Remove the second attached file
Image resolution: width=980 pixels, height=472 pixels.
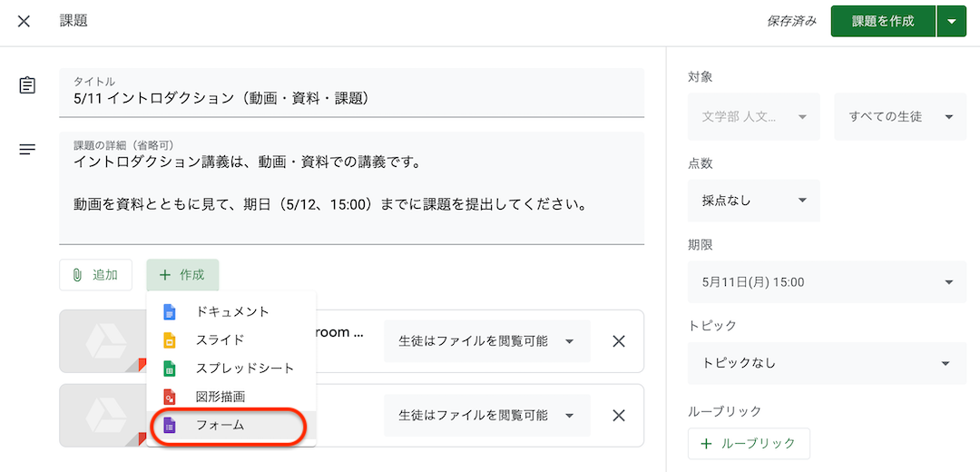(618, 415)
